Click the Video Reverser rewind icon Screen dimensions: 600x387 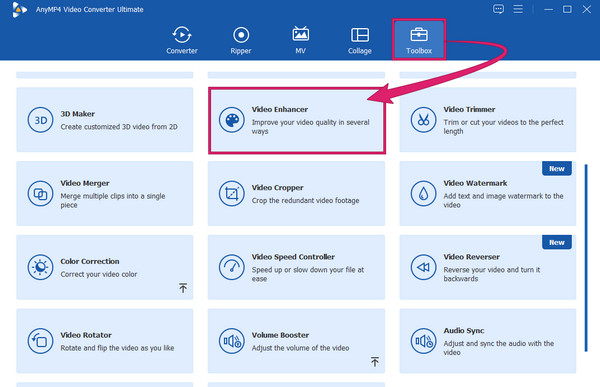point(423,267)
